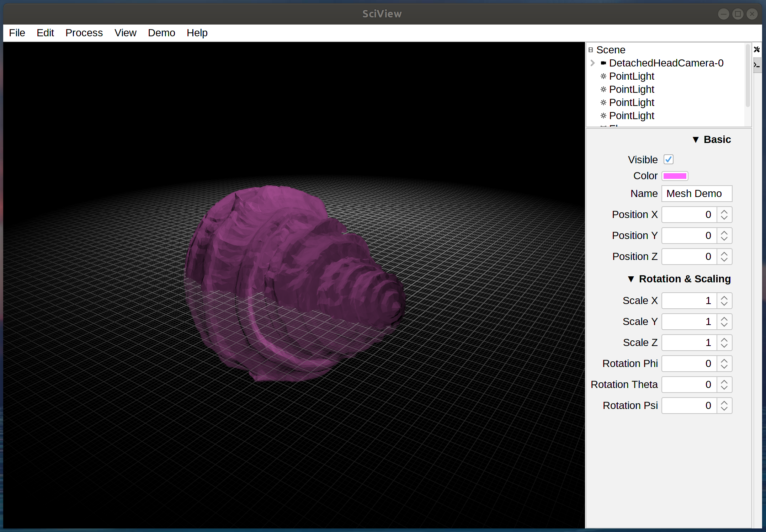Viewport: 766px width, 532px height.
Task: Open the File menu
Action: [x=17, y=33]
